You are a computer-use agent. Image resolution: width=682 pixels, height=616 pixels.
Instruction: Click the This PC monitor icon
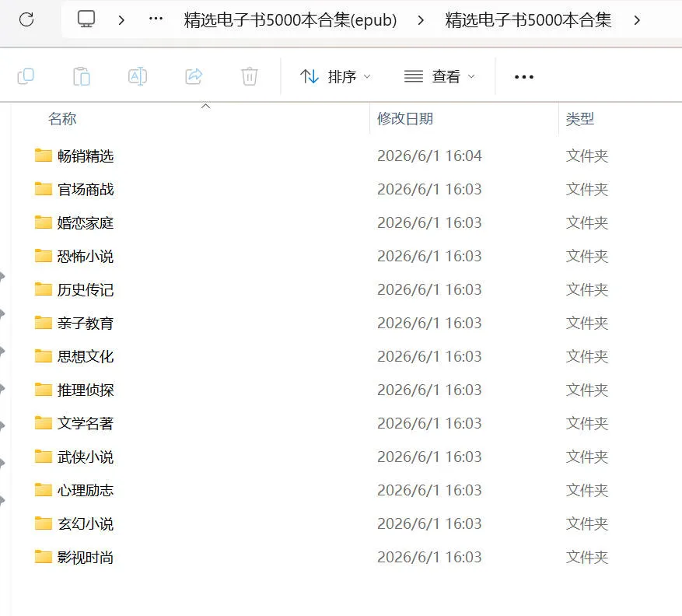pyautogui.click(x=86, y=19)
